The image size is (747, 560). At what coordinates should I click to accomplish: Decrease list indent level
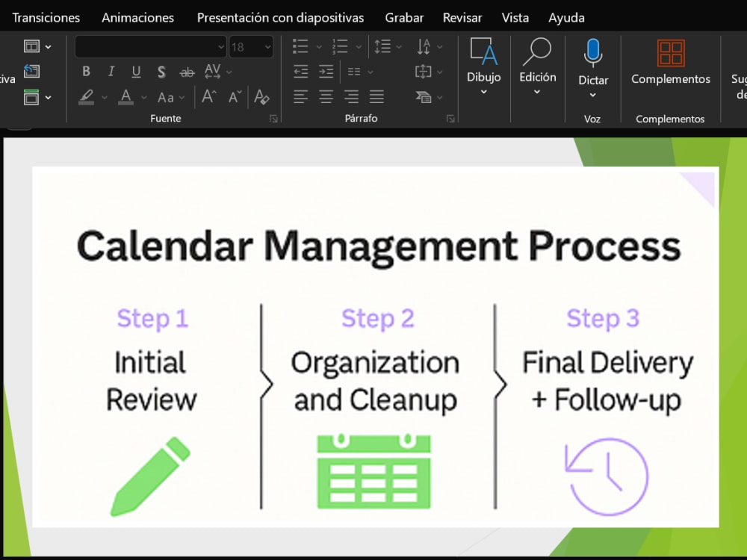tap(300, 72)
